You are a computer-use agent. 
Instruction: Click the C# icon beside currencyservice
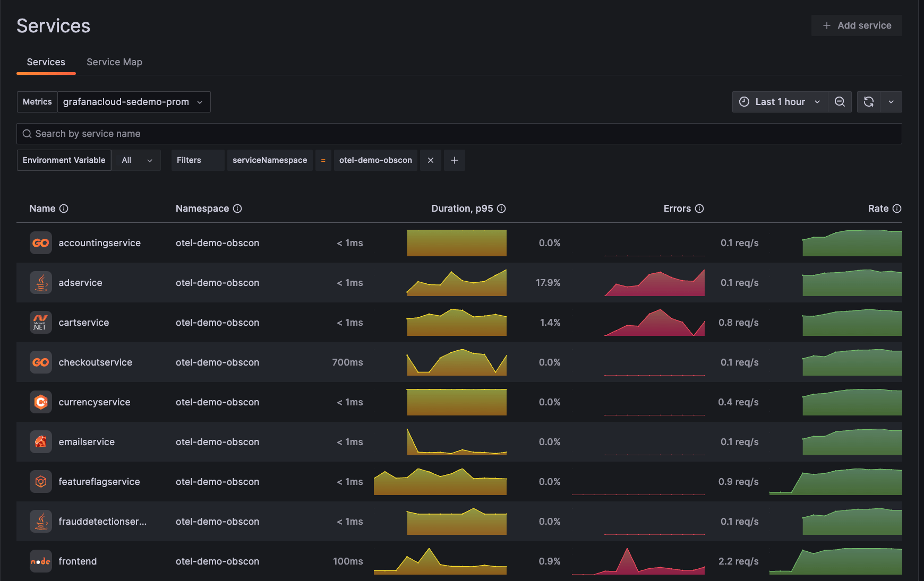click(x=40, y=402)
